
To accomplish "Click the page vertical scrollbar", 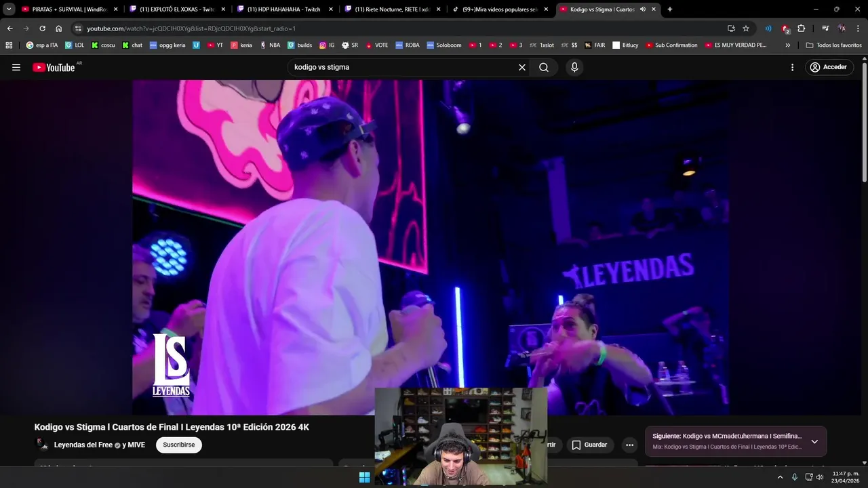I will pyautogui.click(x=865, y=122).
